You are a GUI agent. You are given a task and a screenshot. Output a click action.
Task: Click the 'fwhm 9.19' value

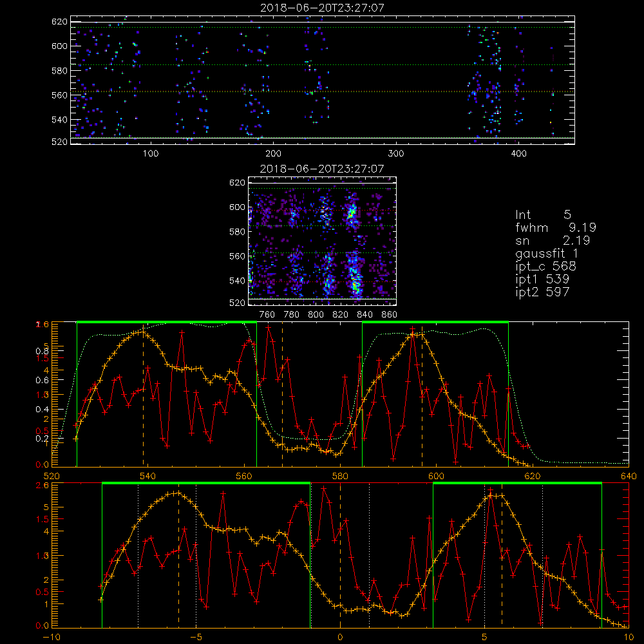tap(556, 227)
